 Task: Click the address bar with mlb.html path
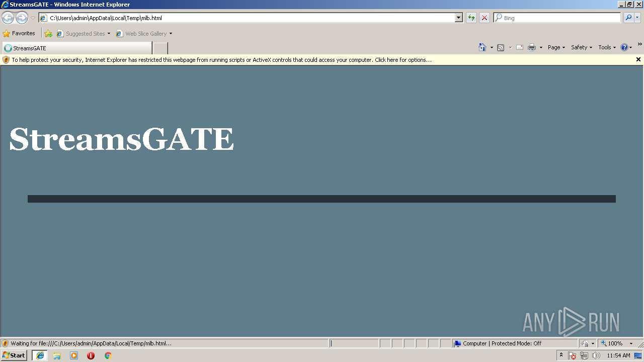click(247, 18)
